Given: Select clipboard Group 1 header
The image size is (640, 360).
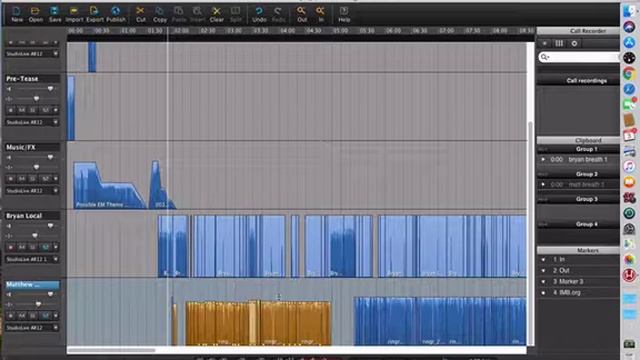Looking at the screenshot, I should click(x=578, y=149).
